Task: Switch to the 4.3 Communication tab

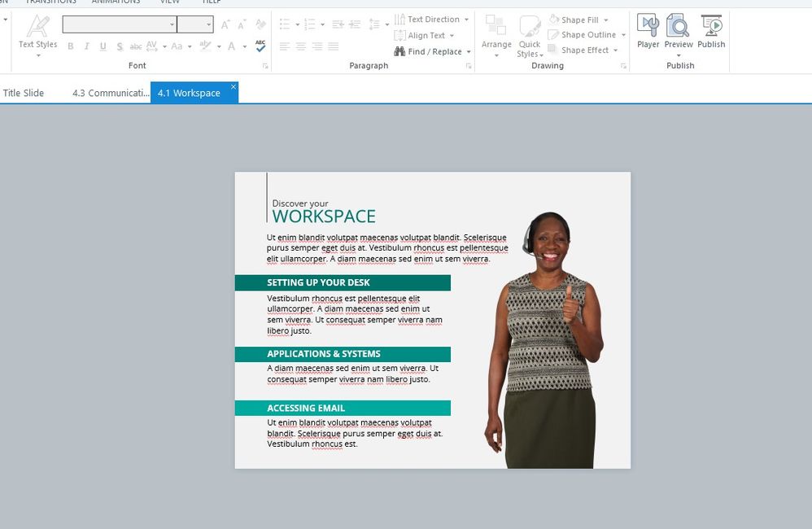Action: click(110, 93)
